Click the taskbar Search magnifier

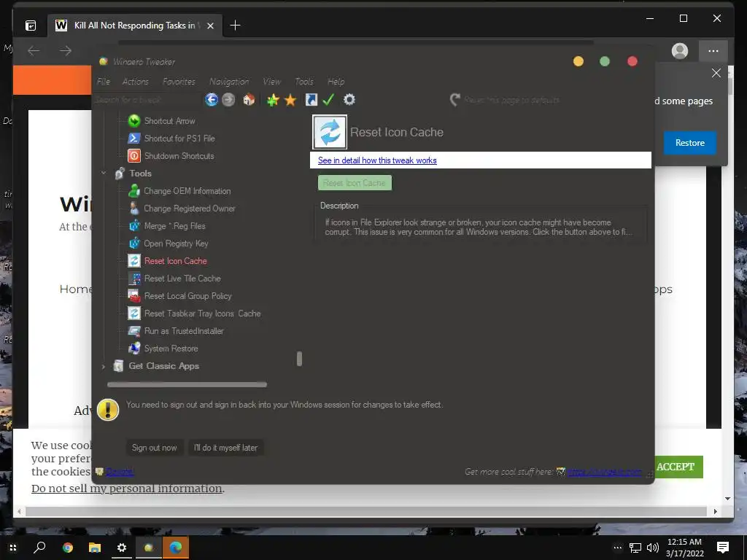[39, 547]
